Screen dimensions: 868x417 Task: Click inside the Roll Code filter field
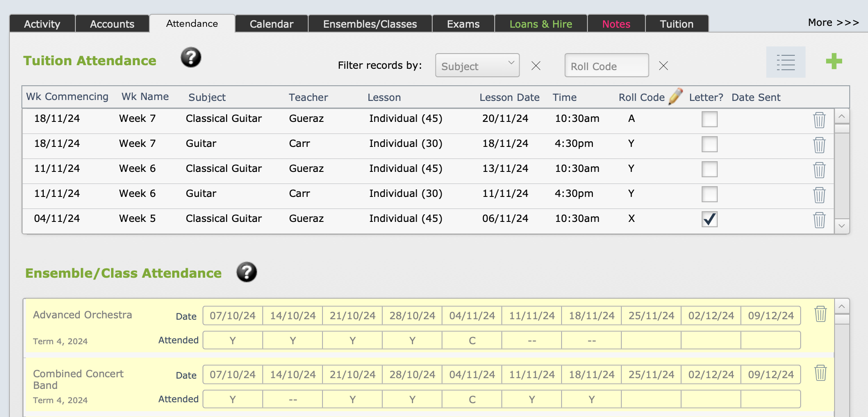[606, 65]
